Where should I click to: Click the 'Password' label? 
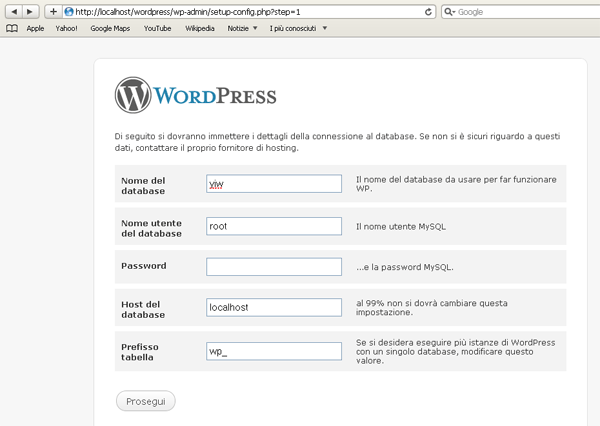click(143, 266)
